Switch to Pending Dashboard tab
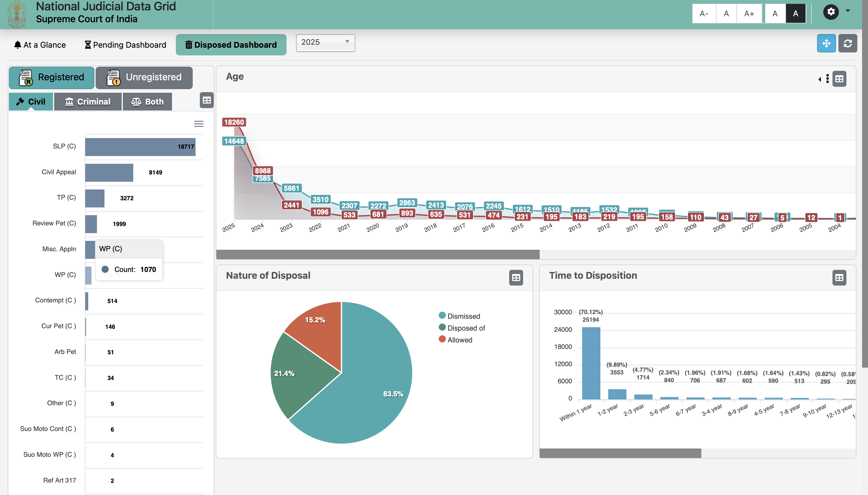The width and height of the screenshot is (868, 495). (125, 45)
